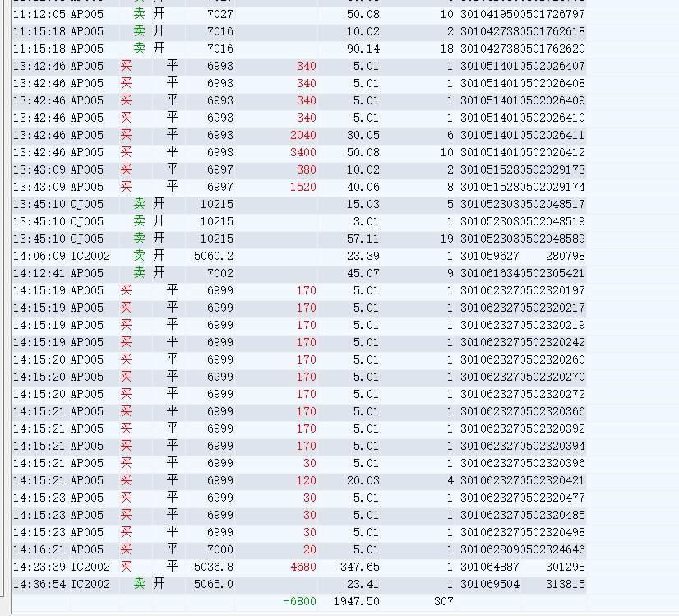This screenshot has height=616, width=679.
Task: Select the order number 301064887
Action: click(x=490, y=567)
